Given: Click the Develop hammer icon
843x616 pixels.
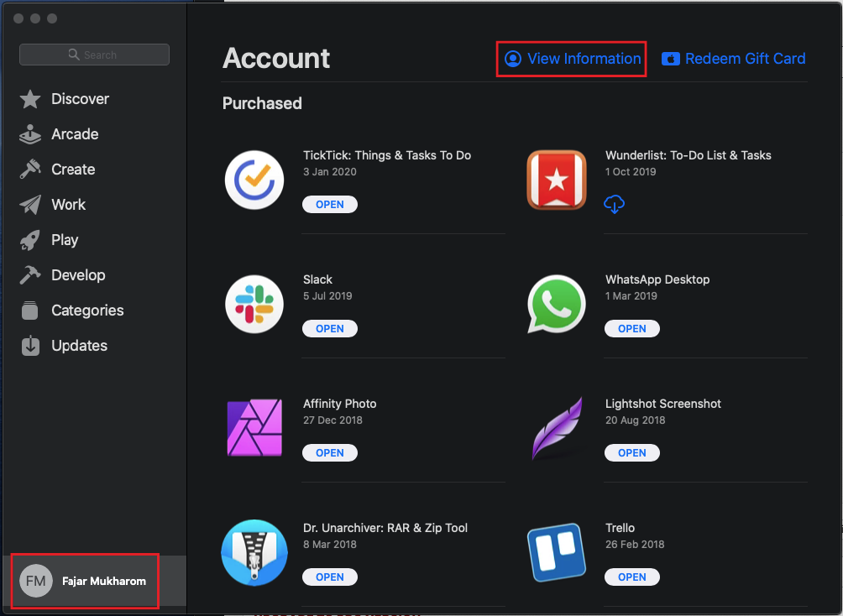Looking at the screenshot, I should tap(30, 275).
